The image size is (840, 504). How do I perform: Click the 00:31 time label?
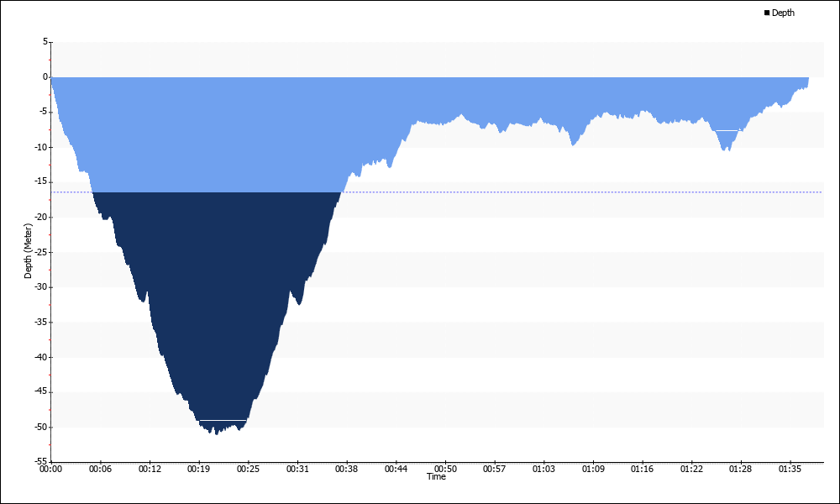click(x=297, y=470)
